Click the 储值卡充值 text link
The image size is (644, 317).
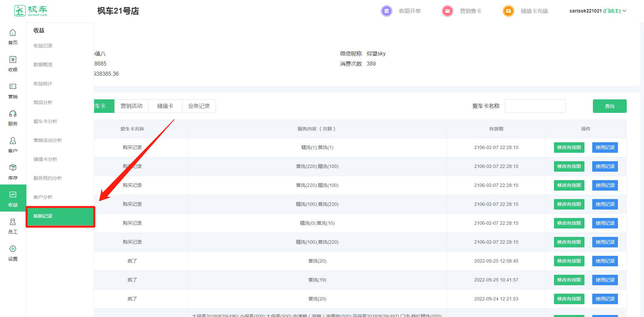click(534, 11)
